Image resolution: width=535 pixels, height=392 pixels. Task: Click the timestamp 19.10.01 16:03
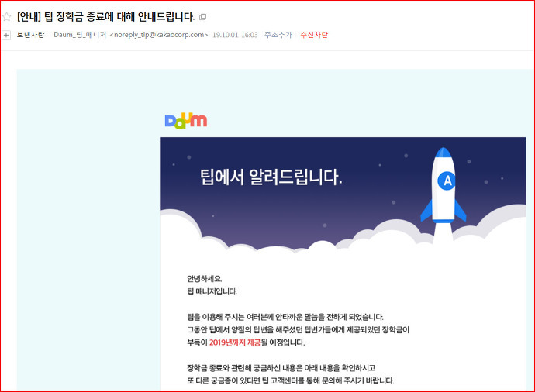235,35
